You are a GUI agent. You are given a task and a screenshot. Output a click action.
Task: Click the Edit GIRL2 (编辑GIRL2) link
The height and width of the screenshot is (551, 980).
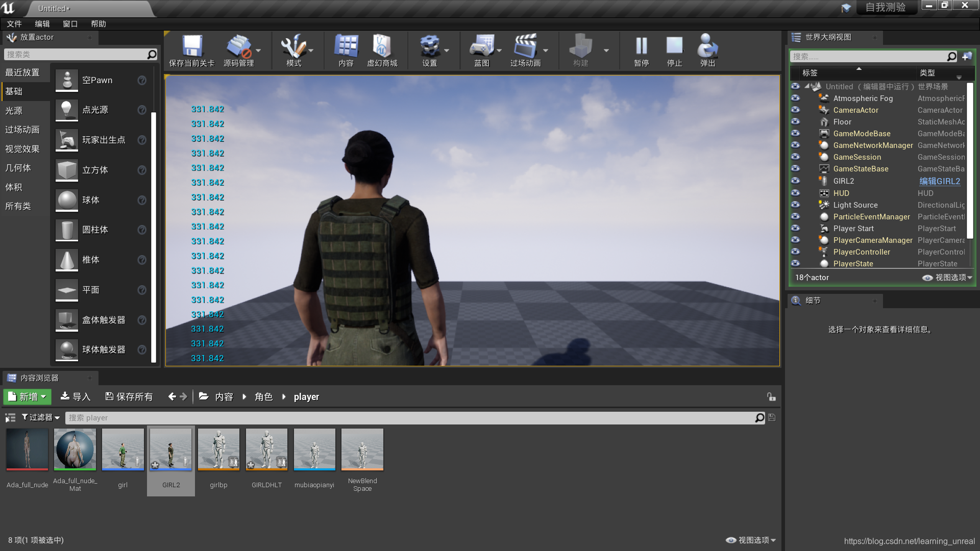[x=940, y=181]
